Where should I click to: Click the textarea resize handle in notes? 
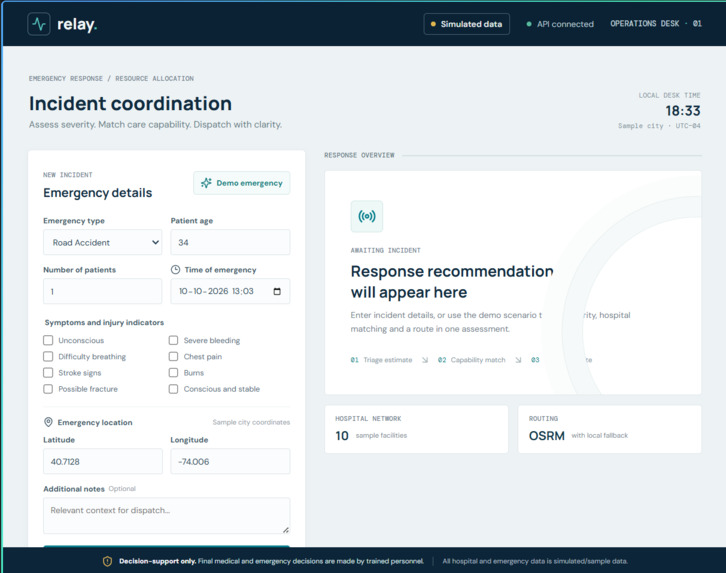(286, 530)
